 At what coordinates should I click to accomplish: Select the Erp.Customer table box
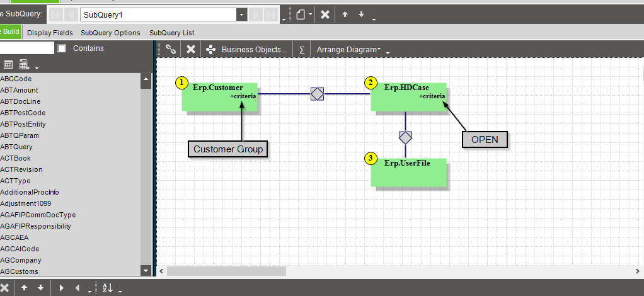click(x=220, y=97)
